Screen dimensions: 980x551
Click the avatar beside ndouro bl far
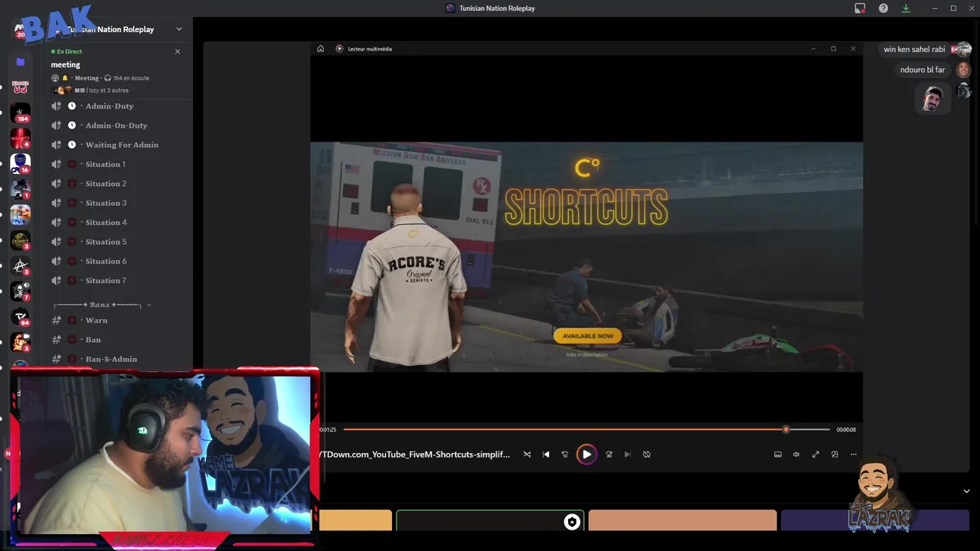pos(963,70)
